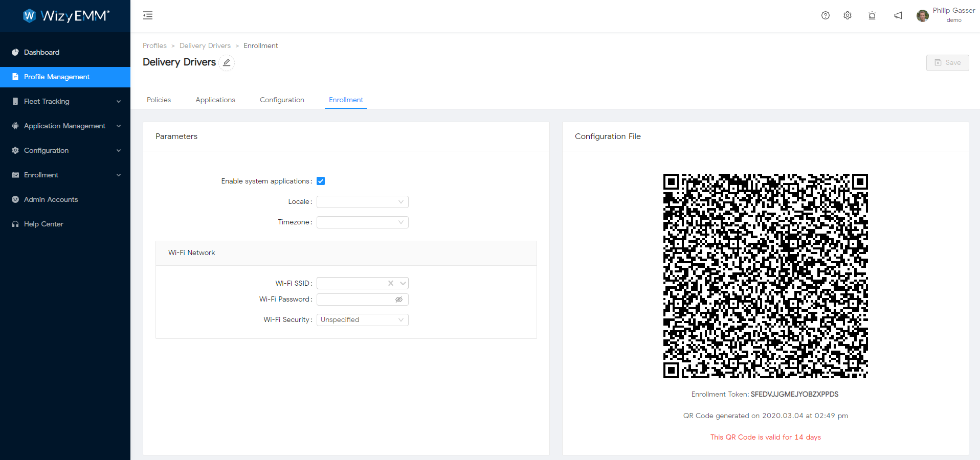
Task: Open the announcements megaphone icon
Action: pyautogui.click(x=898, y=15)
